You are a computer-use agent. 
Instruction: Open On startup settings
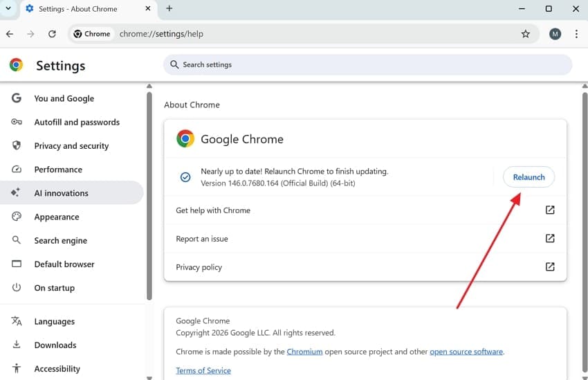click(x=71, y=288)
